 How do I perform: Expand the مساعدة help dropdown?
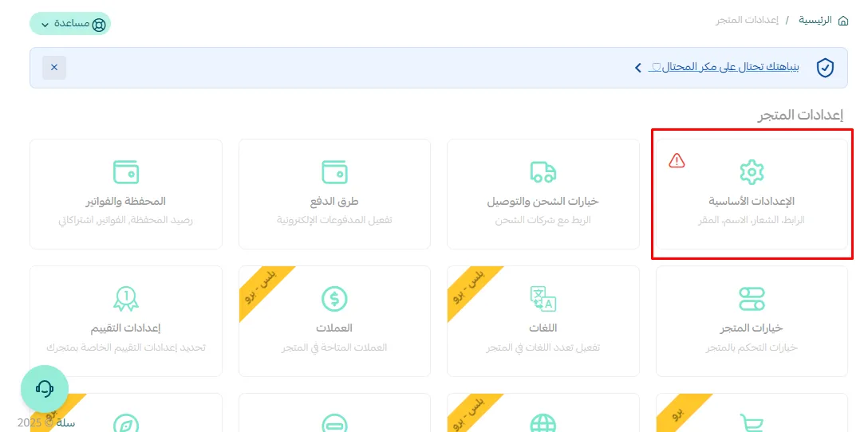[70, 24]
